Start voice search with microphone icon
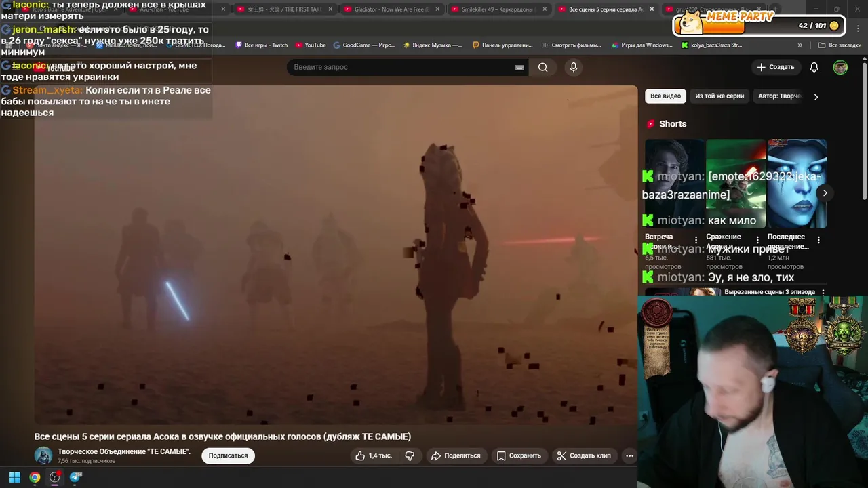Image resolution: width=868 pixels, height=488 pixels. click(574, 67)
